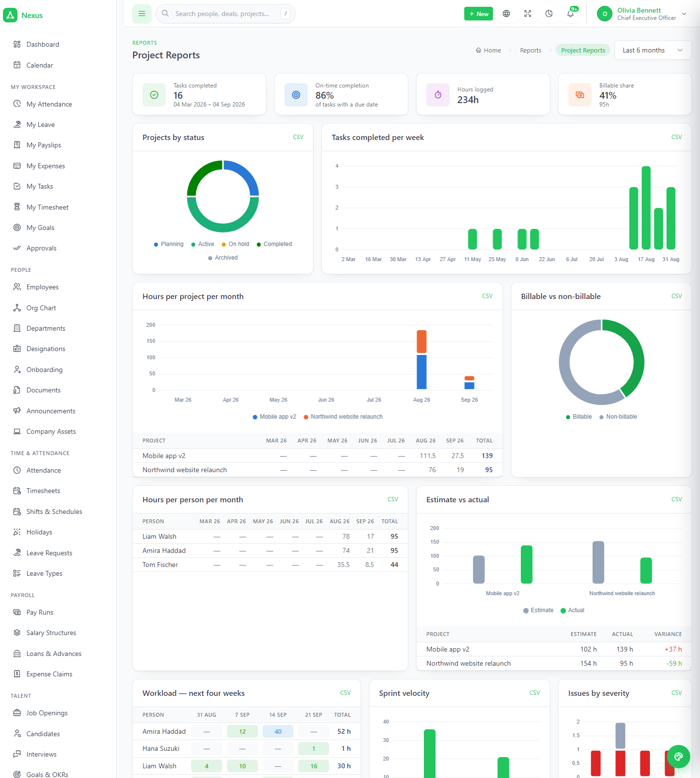Click the My Goals target icon
This screenshot has height=778, width=700.
(17, 228)
